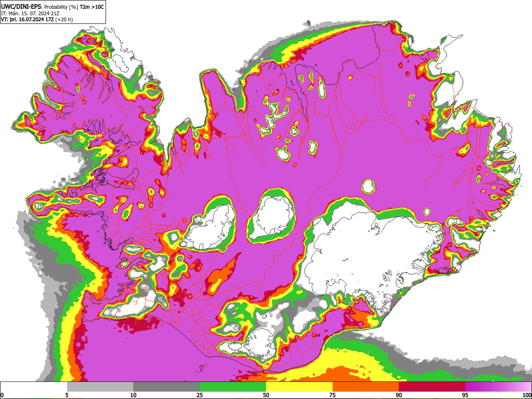Click the legend tick label '10'
532x399 pixels.
(133, 395)
